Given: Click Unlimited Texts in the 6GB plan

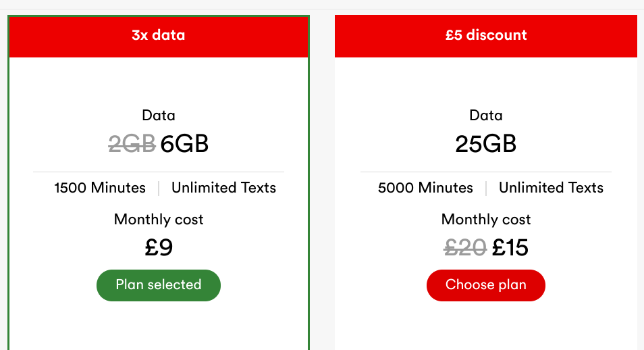Looking at the screenshot, I should [x=223, y=188].
